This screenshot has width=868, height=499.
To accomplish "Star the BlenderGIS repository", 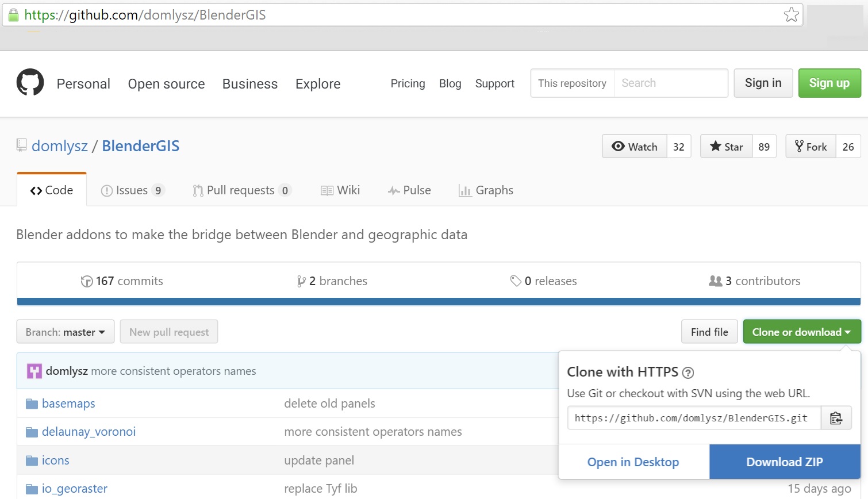I will pos(727,147).
